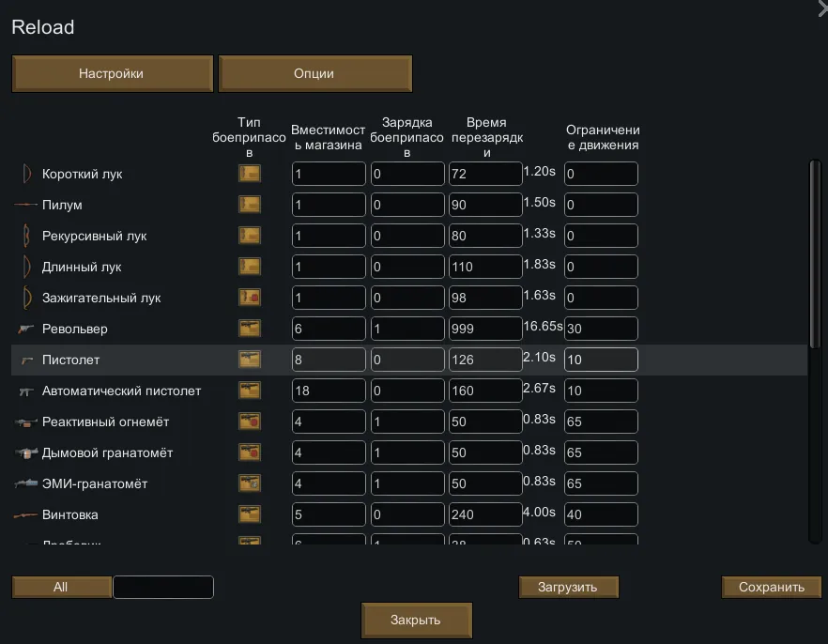Click ammo type icon for Пилум
Screen dimensions: 828x644
[249, 205]
